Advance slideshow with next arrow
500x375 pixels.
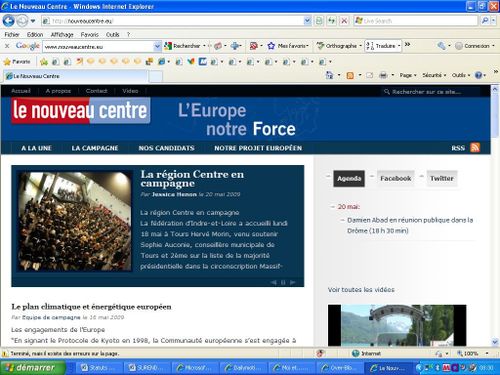point(293,282)
